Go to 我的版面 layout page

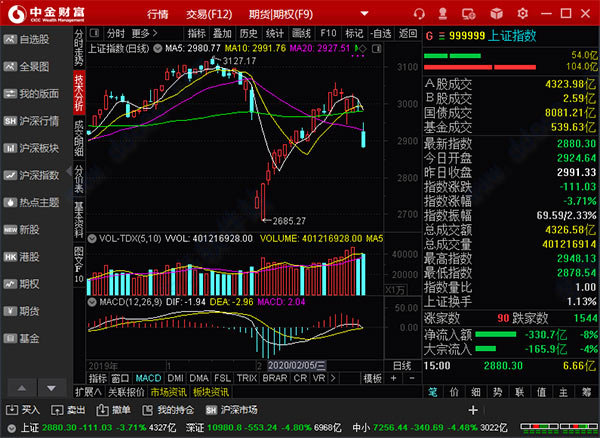(x=31, y=94)
